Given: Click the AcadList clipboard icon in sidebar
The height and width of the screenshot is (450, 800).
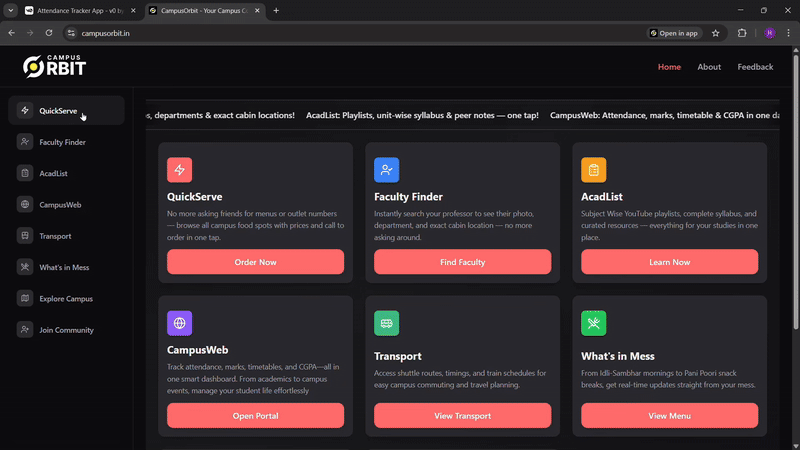Looking at the screenshot, I should coord(25,173).
